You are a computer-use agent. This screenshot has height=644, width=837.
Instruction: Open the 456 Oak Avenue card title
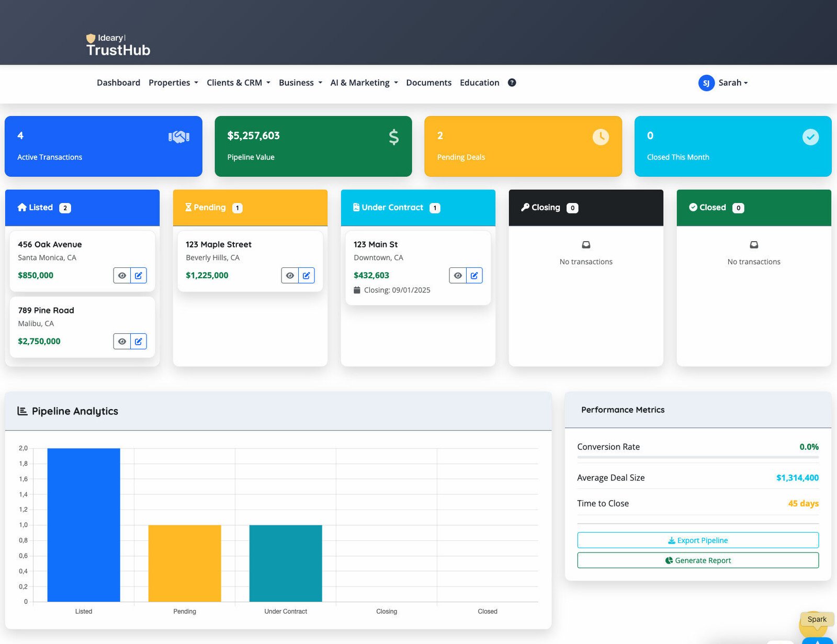pos(50,244)
